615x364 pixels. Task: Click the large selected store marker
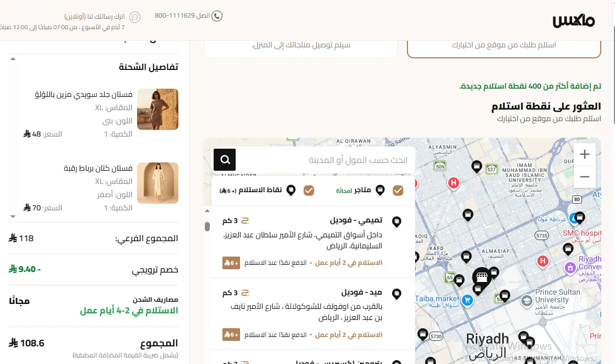[x=482, y=278]
